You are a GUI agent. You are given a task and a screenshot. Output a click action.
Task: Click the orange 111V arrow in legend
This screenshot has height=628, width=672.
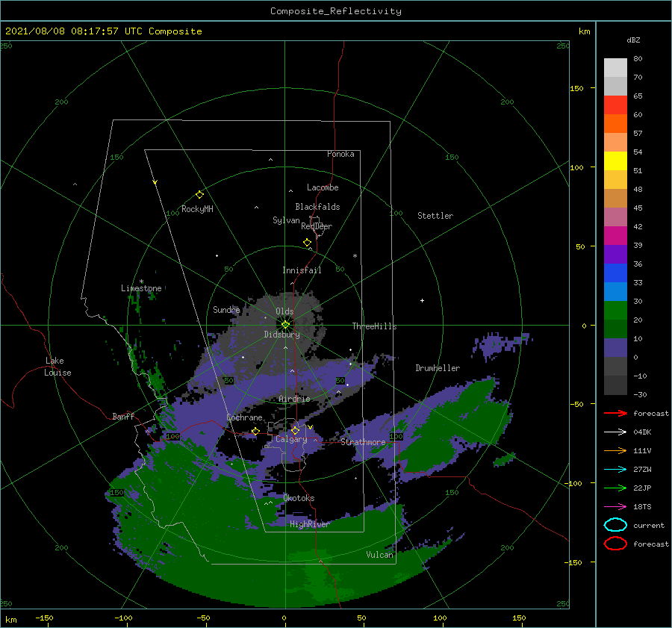(615, 450)
